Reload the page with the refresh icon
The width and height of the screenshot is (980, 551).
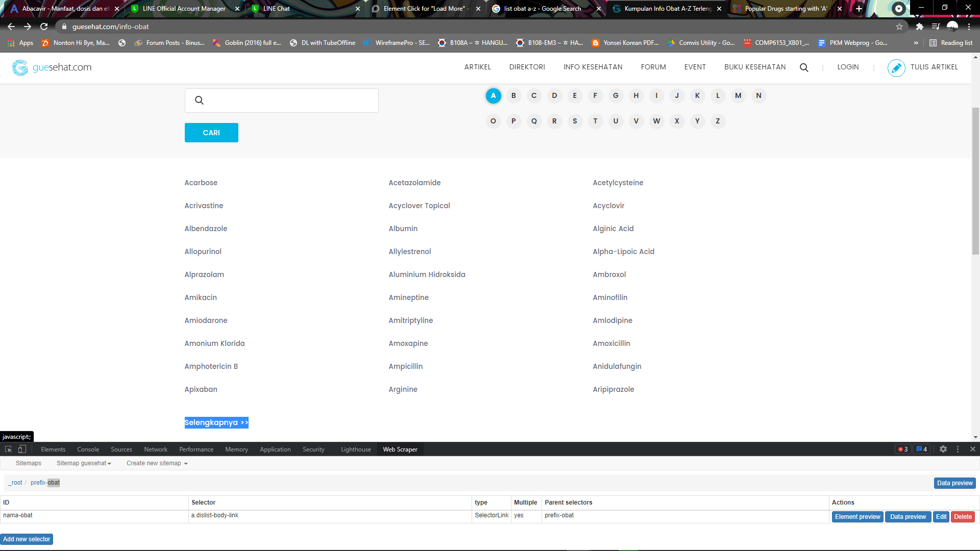[44, 27]
